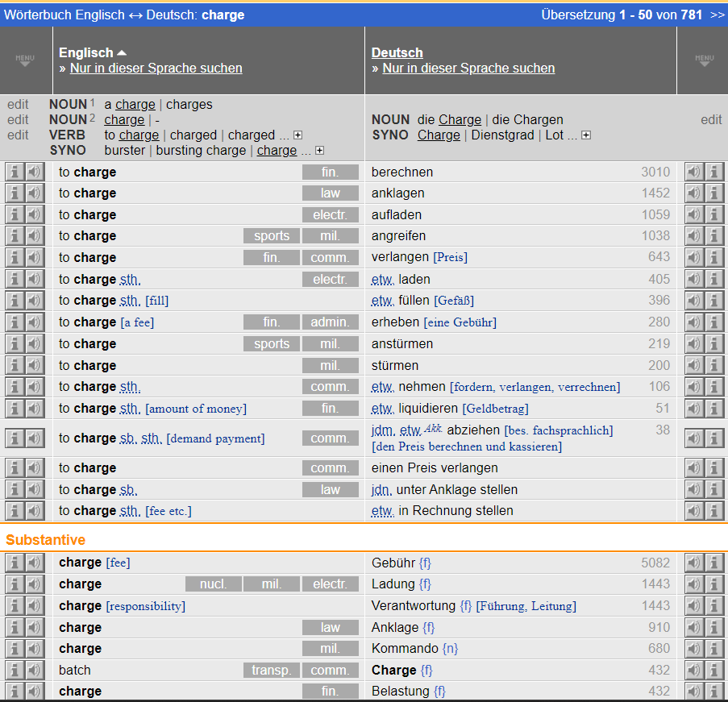The height and width of the screenshot is (702, 728).
Task: Click edit link for English VERB row
Action: pyautogui.click(x=18, y=135)
